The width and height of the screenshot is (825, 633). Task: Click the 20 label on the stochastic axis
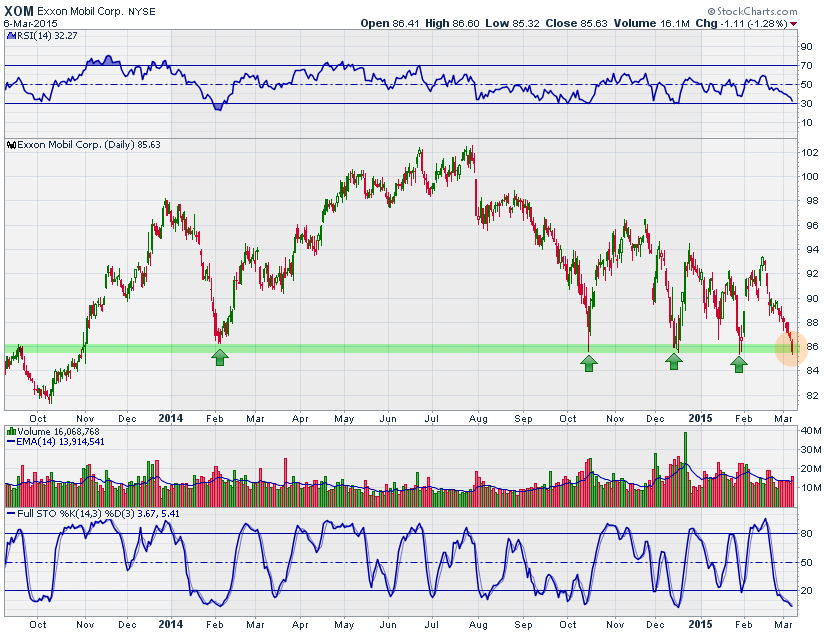(806, 591)
